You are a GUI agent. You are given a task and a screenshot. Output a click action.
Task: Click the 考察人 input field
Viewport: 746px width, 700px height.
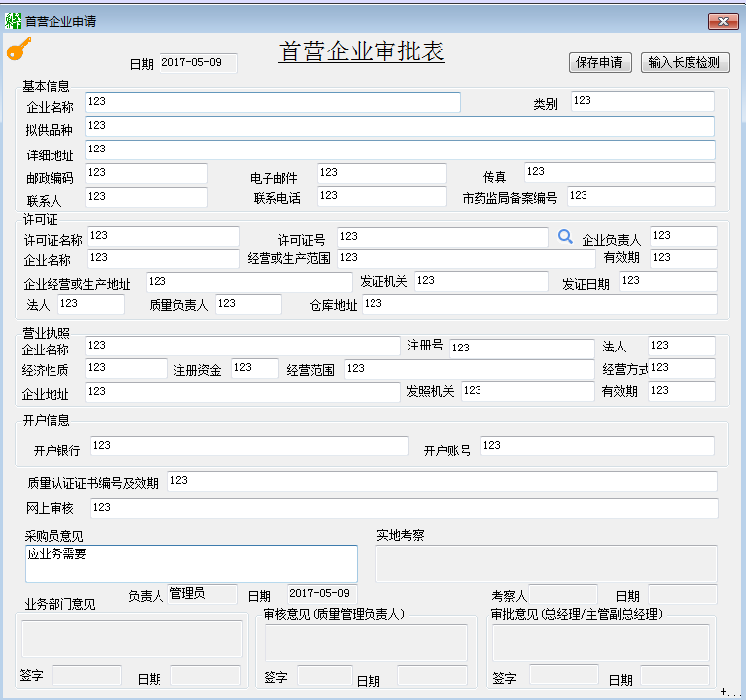[564, 594]
